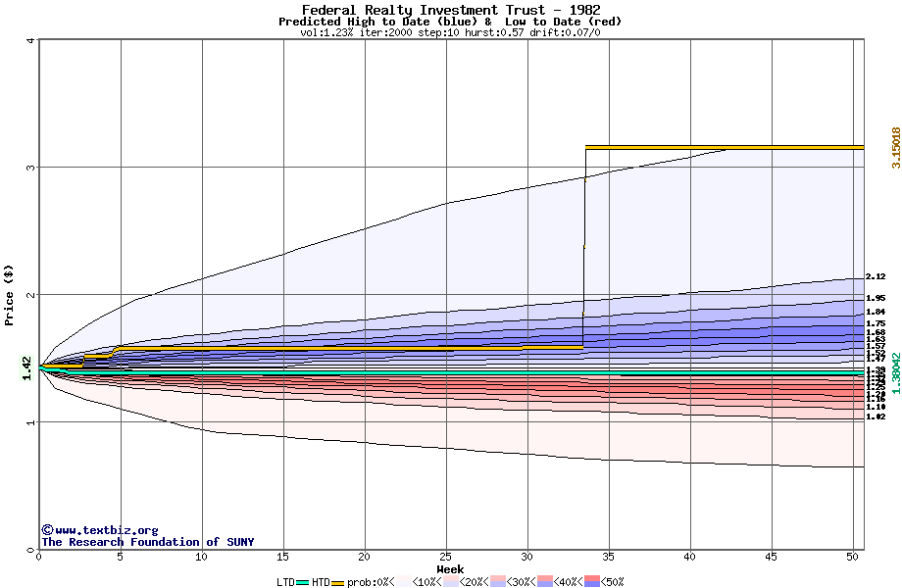902x588 pixels.
Task: Click the vertical jump in the yellow HTD line
Action: (584, 247)
